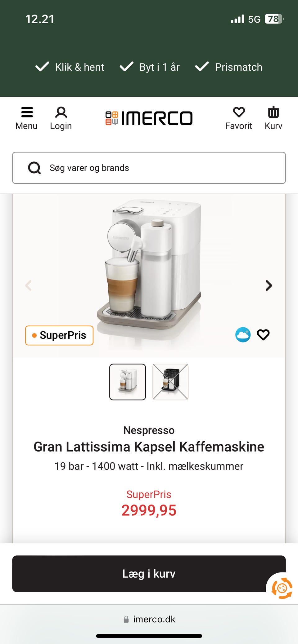The height and width of the screenshot is (644, 298).
Task: Open the Nespresso brand link
Action: point(149,430)
